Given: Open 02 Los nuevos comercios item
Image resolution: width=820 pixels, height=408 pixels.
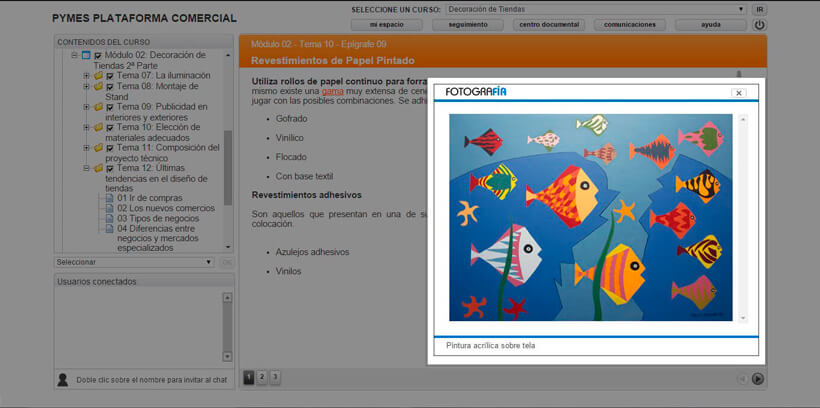Looking at the screenshot, I should click(x=166, y=208).
